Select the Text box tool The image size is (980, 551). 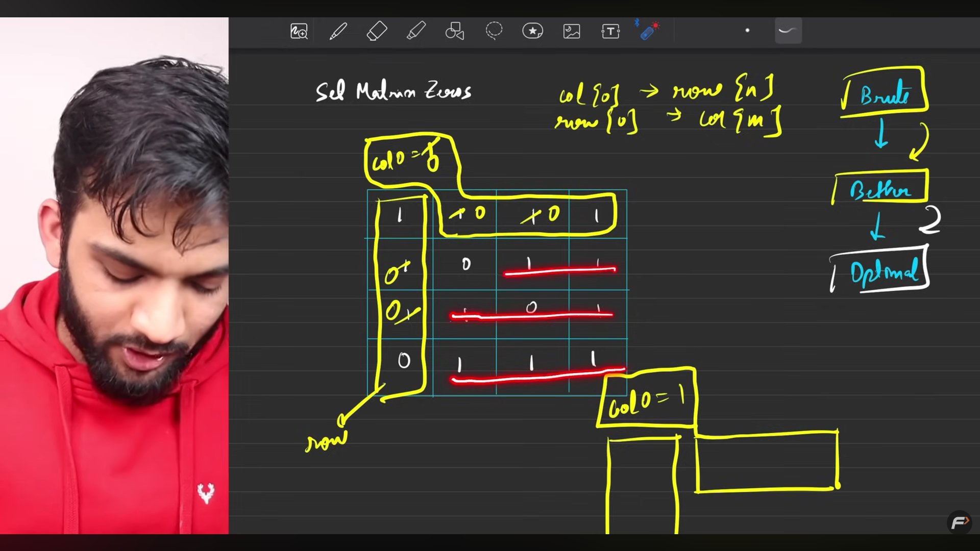(x=610, y=32)
